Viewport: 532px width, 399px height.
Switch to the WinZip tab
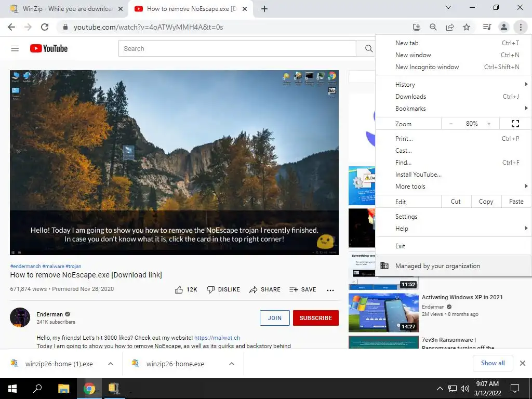tap(64, 9)
